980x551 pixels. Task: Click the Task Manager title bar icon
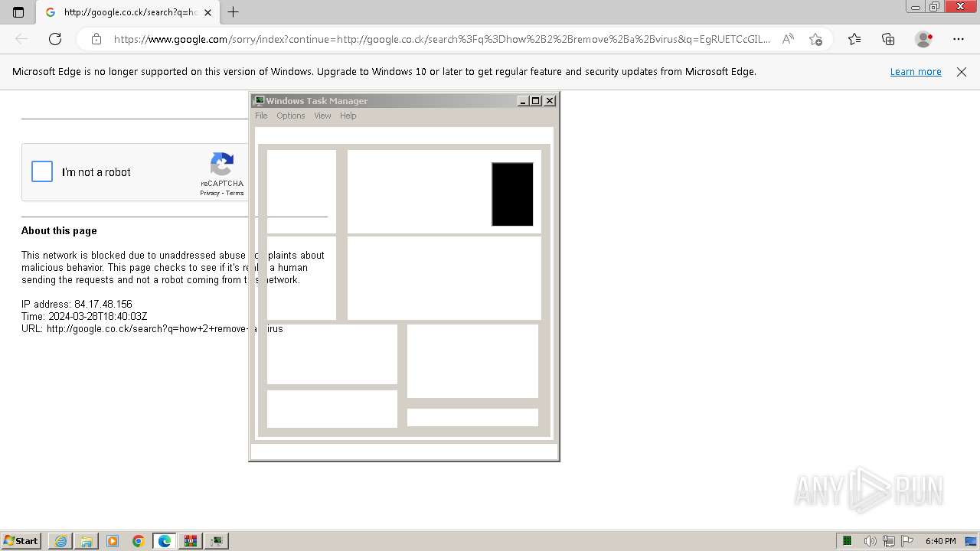(260, 100)
